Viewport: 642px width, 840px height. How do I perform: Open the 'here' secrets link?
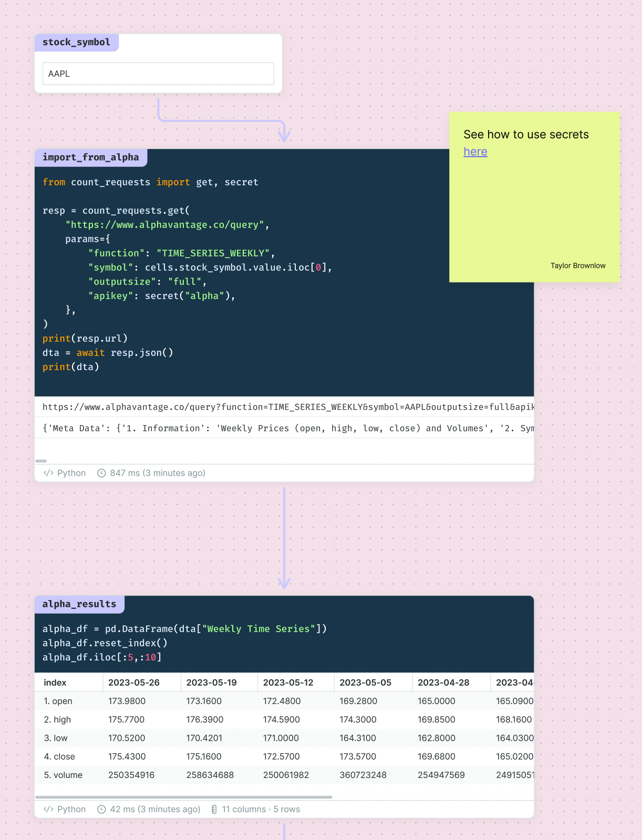(x=475, y=152)
